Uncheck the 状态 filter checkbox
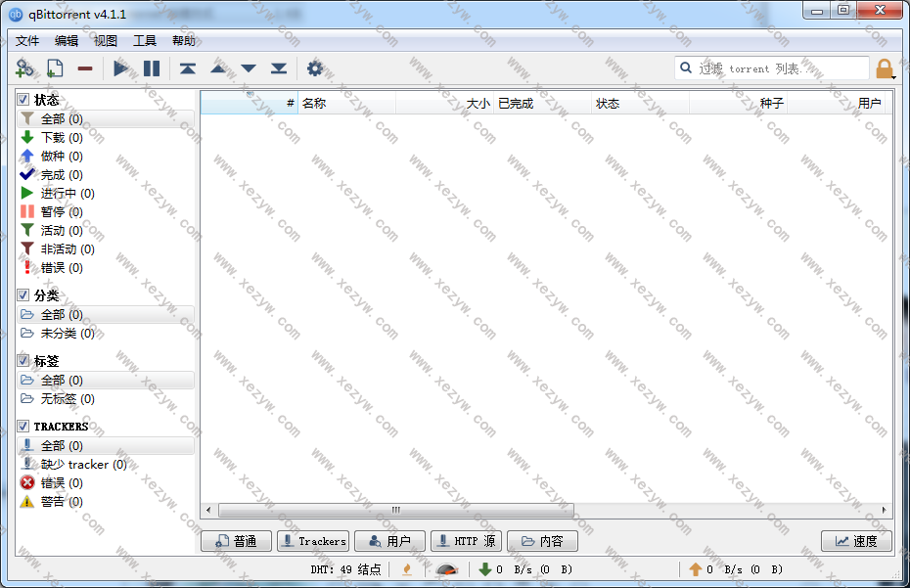This screenshot has width=910, height=588. tap(23, 100)
